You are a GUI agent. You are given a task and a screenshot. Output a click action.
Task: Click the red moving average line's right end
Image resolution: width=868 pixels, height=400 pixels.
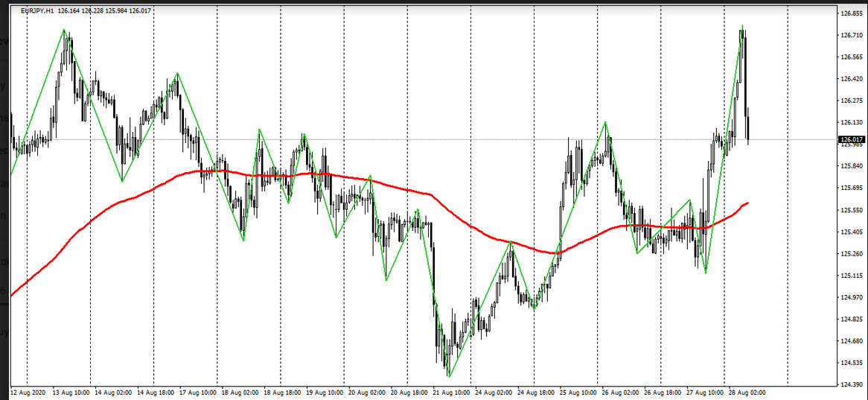[x=747, y=203]
